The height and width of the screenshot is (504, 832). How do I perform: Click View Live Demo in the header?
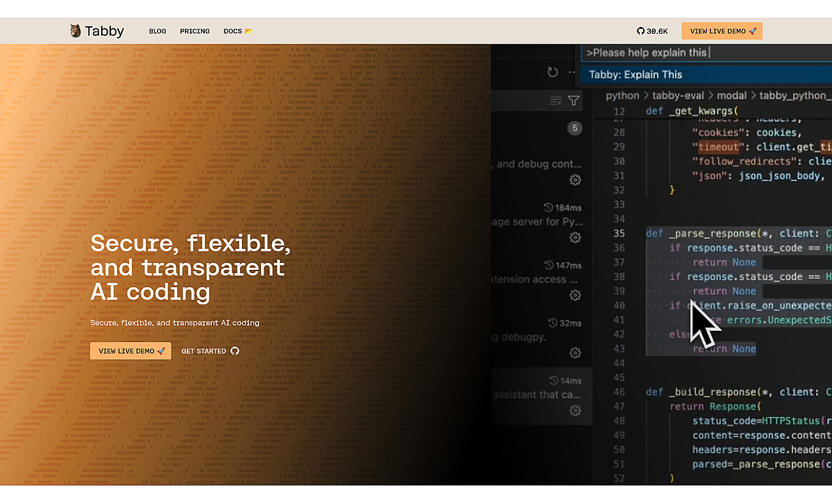(722, 31)
